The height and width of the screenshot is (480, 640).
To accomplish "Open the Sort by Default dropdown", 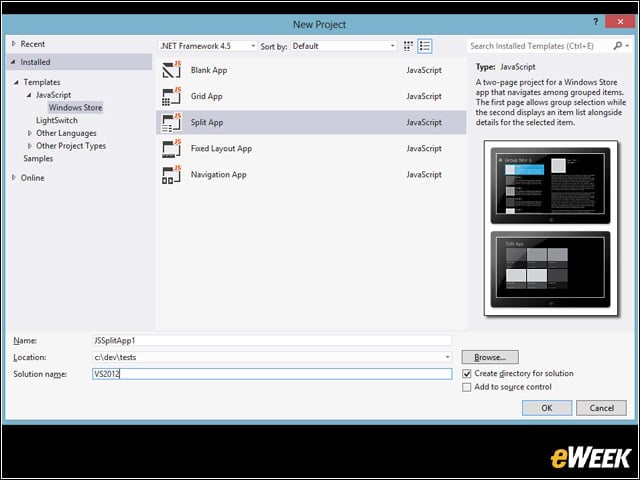I will tap(344, 46).
